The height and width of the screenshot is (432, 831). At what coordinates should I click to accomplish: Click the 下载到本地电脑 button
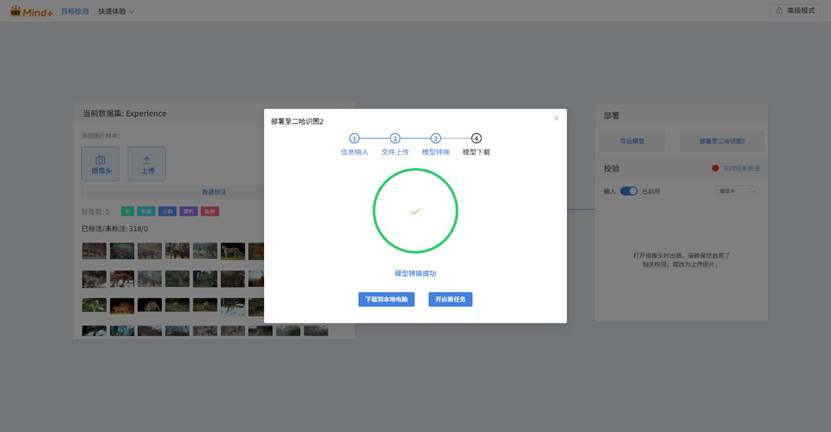coord(386,299)
